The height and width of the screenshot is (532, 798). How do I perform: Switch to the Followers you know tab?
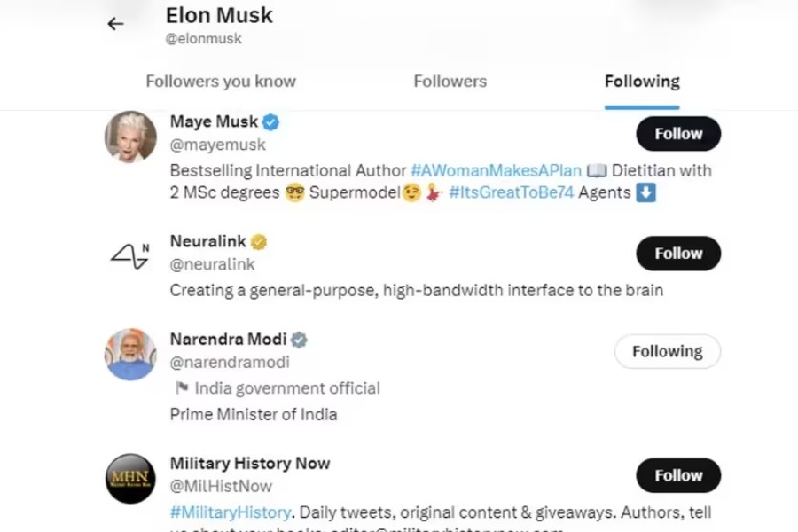click(x=220, y=81)
